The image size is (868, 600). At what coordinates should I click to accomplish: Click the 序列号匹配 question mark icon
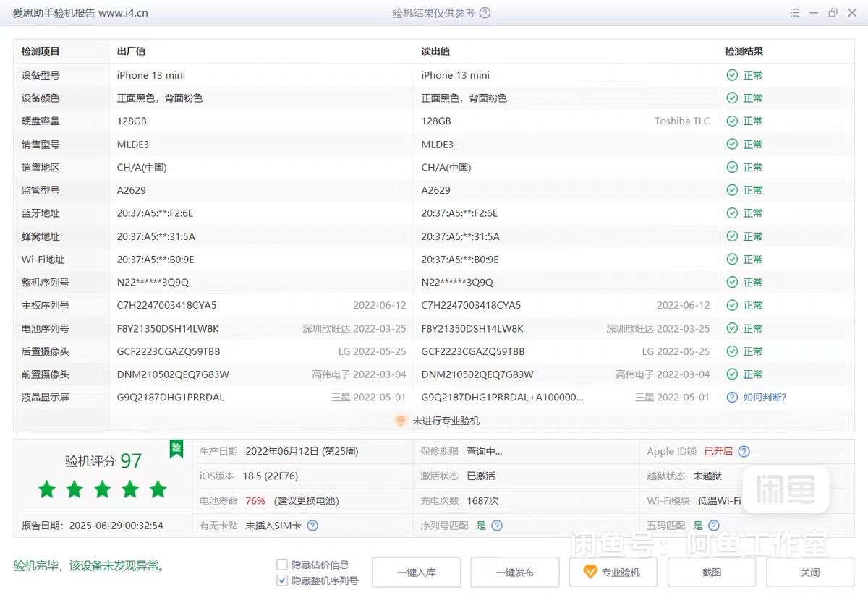point(497,526)
